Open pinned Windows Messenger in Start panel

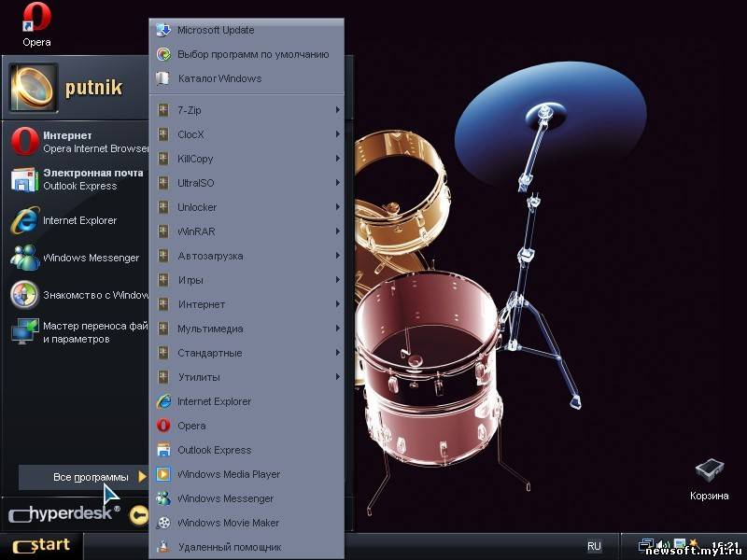25,258
